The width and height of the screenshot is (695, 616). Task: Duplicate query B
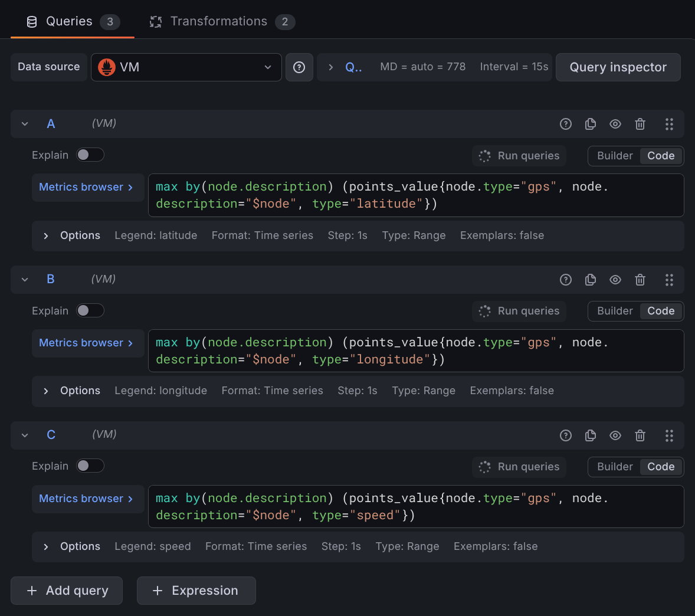pos(591,280)
